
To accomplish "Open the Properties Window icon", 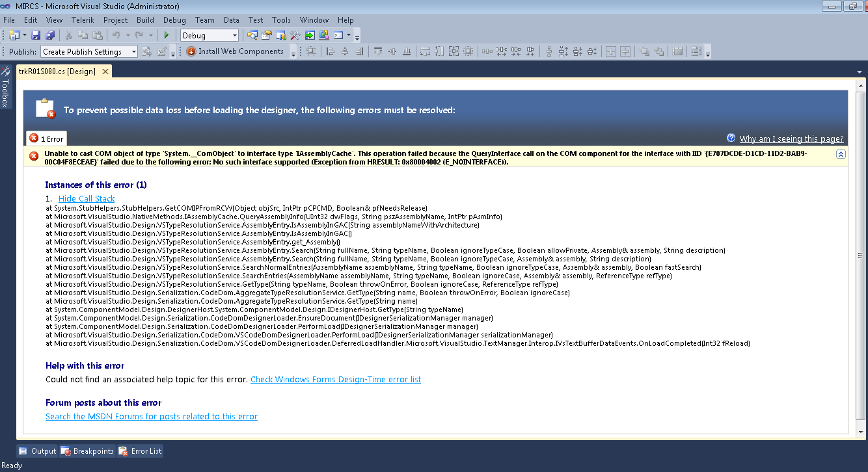I will coord(267,35).
